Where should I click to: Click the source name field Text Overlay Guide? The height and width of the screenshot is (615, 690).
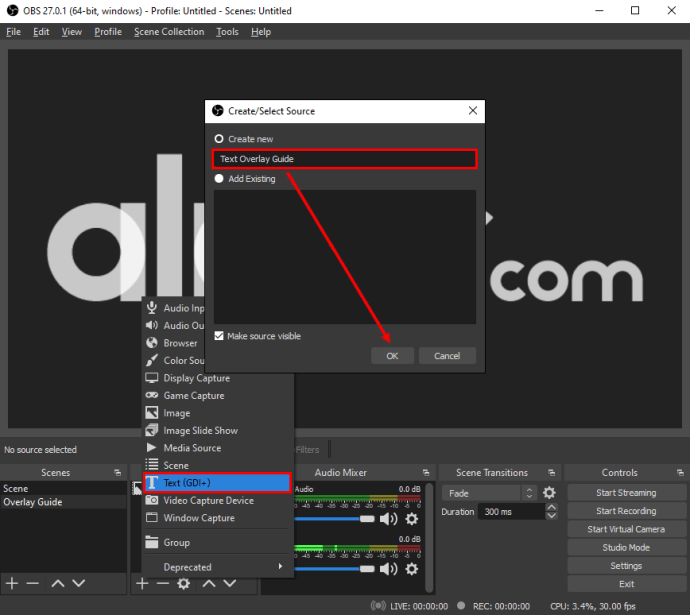point(345,159)
